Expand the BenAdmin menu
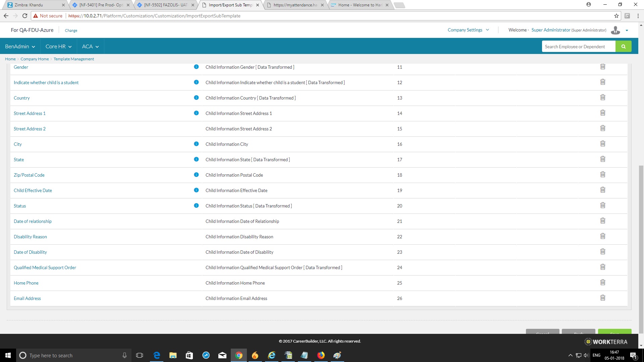The height and width of the screenshot is (362, 644). tap(20, 47)
